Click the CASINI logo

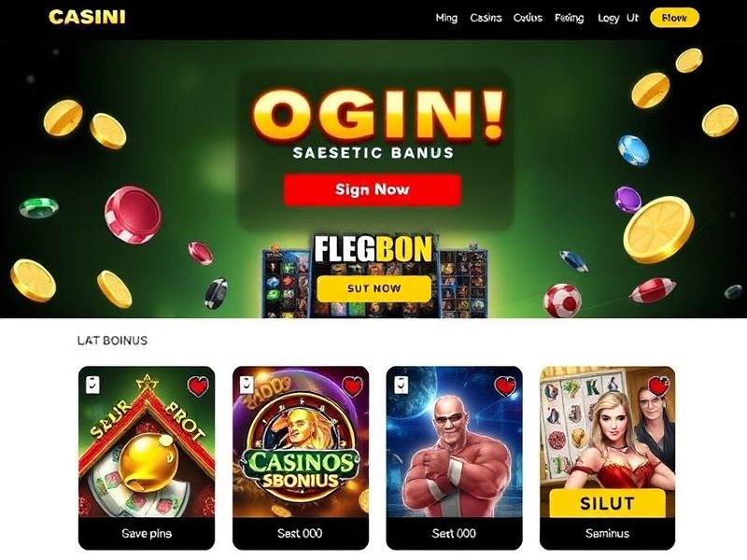[87, 17]
